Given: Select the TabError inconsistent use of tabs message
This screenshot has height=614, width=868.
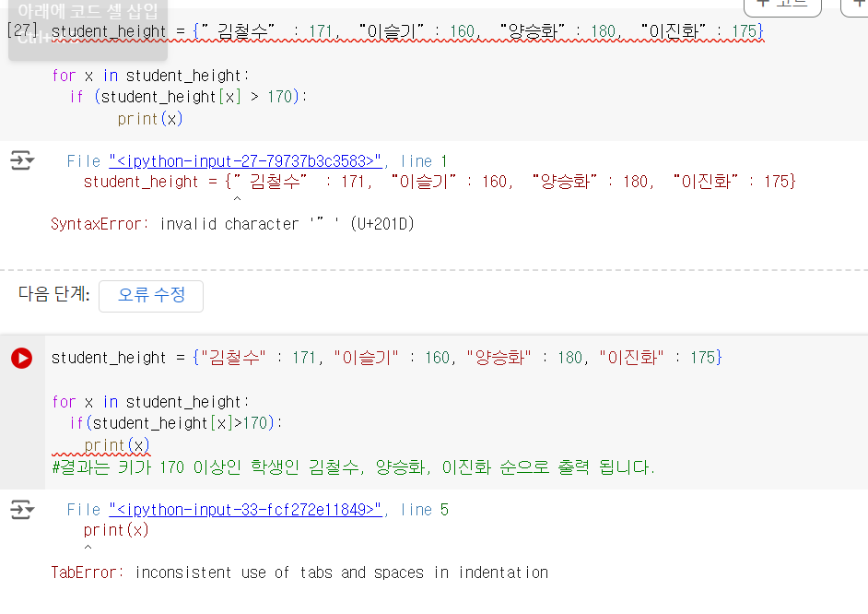Looking at the screenshot, I should pyautogui.click(x=299, y=572).
